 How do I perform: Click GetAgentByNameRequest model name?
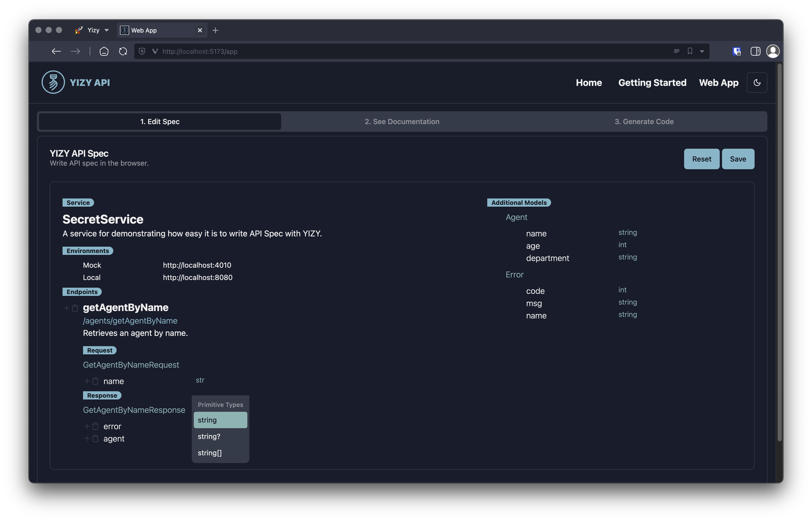[131, 365]
